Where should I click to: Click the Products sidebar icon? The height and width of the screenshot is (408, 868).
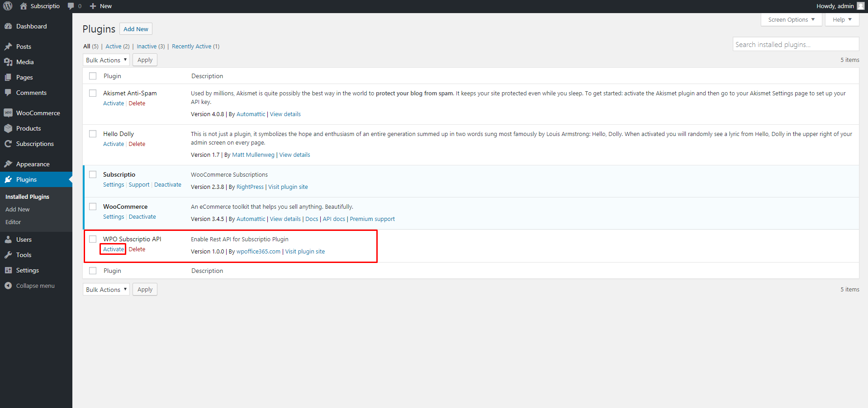pos(9,128)
